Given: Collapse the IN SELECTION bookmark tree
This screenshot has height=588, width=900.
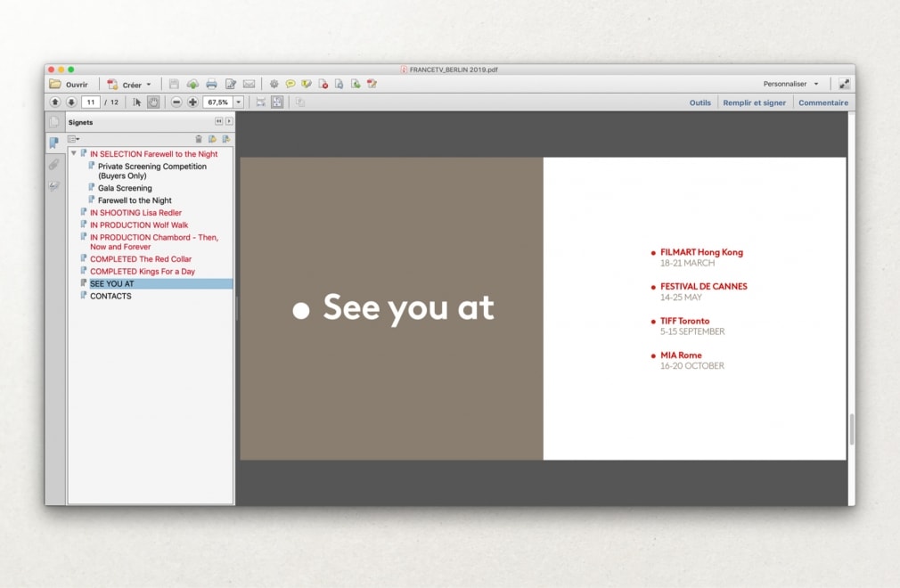Looking at the screenshot, I should [74, 154].
